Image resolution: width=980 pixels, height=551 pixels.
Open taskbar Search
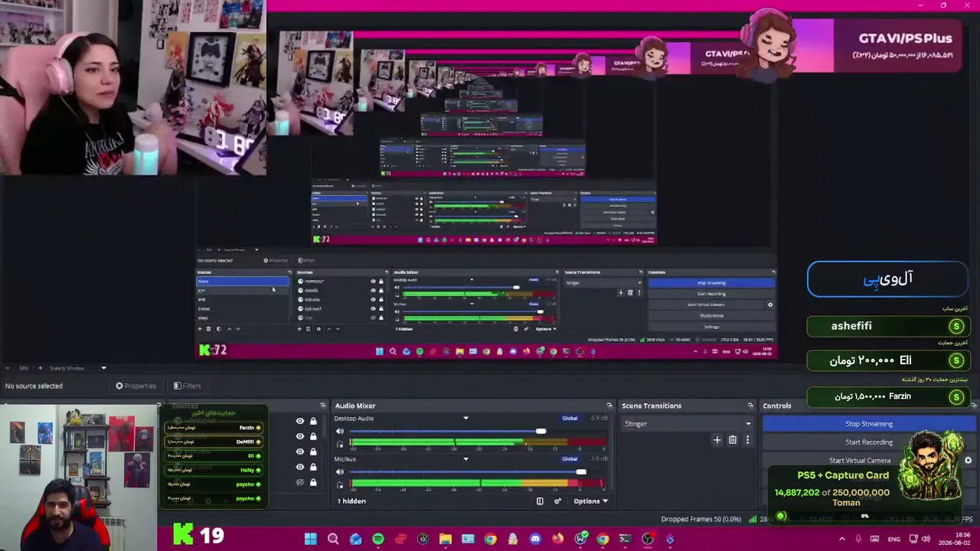pyautogui.click(x=333, y=539)
